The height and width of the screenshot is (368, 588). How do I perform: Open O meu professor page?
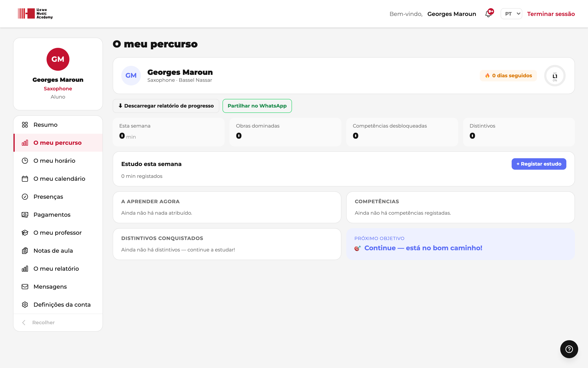58,233
